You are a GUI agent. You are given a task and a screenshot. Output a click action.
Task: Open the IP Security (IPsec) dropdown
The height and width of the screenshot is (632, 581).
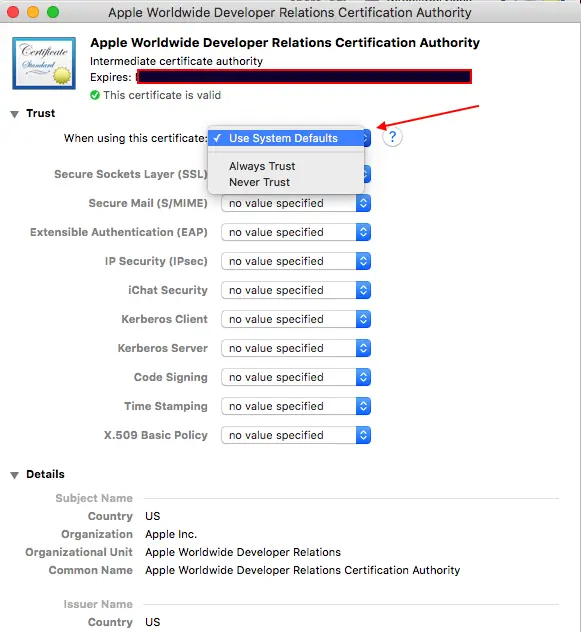tap(296, 261)
